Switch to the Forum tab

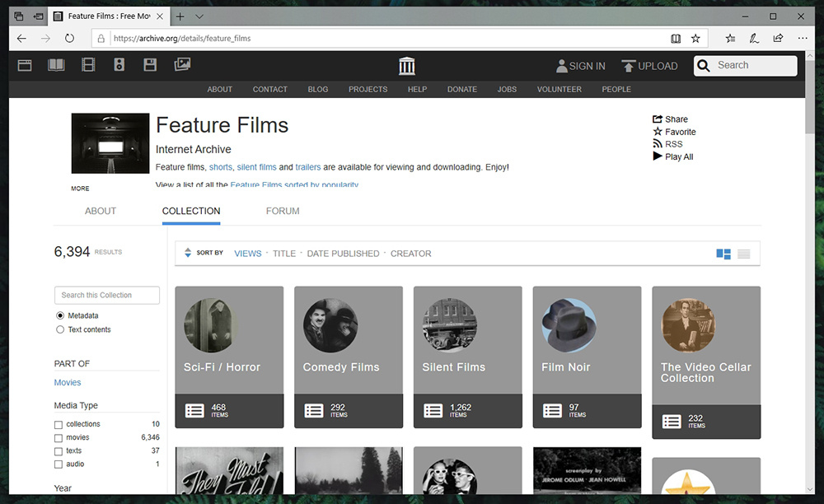pyautogui.click(x=283, y=211)
